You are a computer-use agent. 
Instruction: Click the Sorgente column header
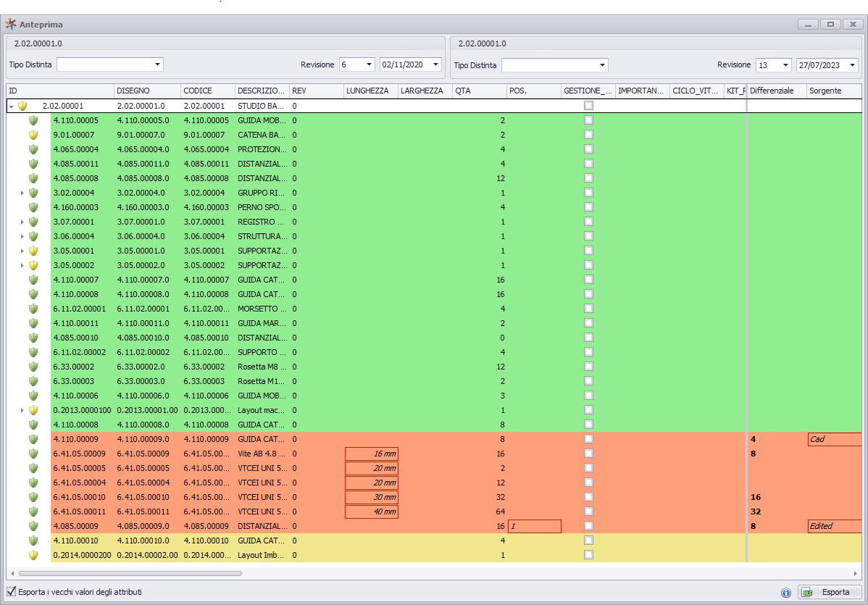(834, 91)
